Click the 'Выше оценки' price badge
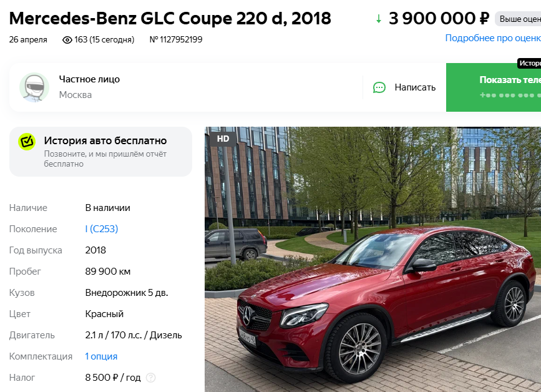541x392 pixels. [518, 19]
